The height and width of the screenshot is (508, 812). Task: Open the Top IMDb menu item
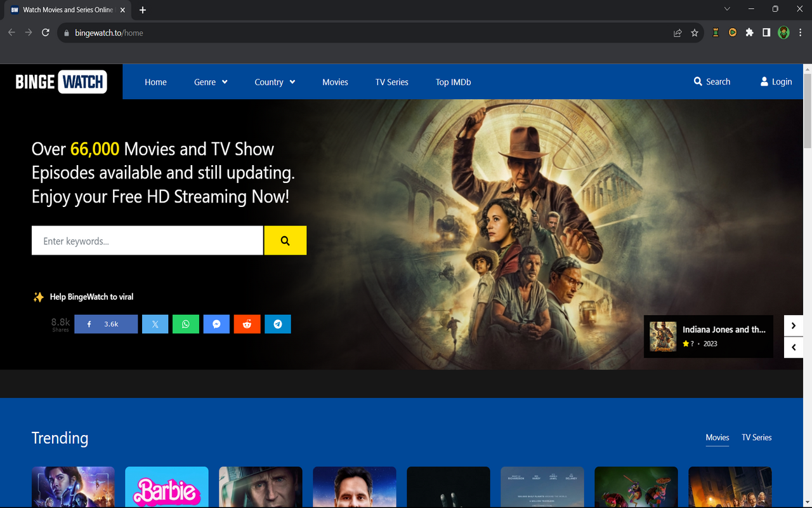click(x=453, y=82)
